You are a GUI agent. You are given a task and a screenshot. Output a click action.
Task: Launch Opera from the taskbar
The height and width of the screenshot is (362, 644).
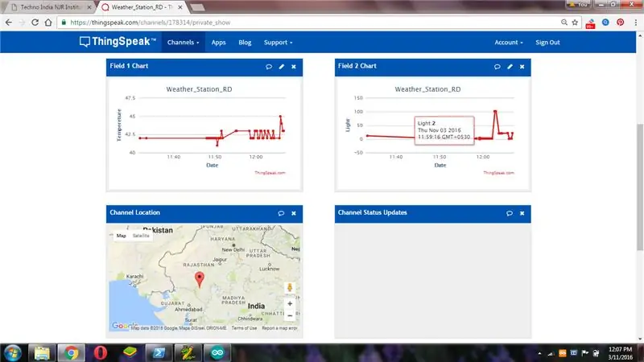click(x=100, y=353)
